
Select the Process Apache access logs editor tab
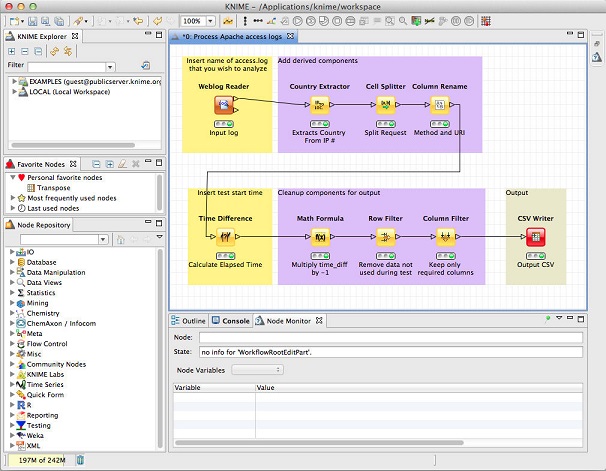pyautogui.click(x=233, y=36)
